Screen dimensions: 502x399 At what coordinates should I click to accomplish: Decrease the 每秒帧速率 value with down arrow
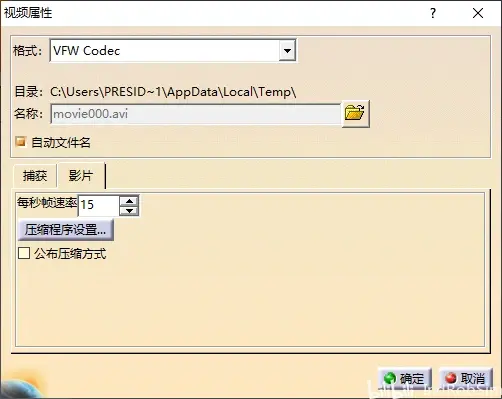pos(129,211)
